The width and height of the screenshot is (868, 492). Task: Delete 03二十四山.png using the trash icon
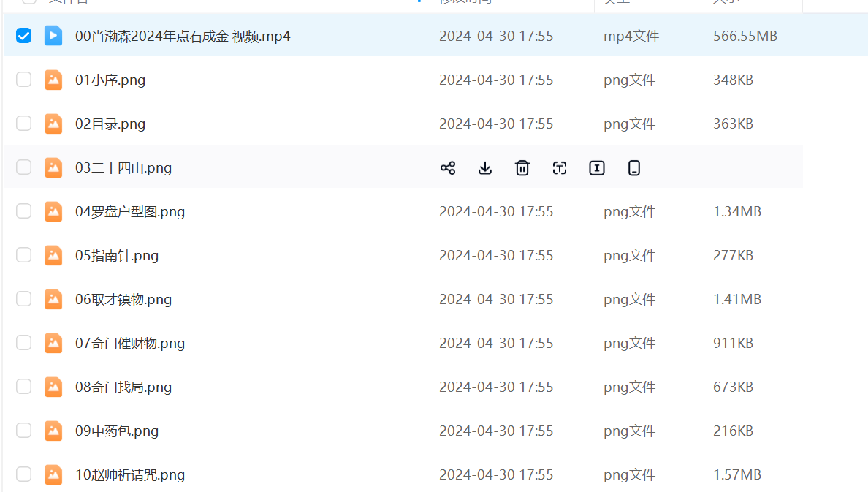point(522,168)
